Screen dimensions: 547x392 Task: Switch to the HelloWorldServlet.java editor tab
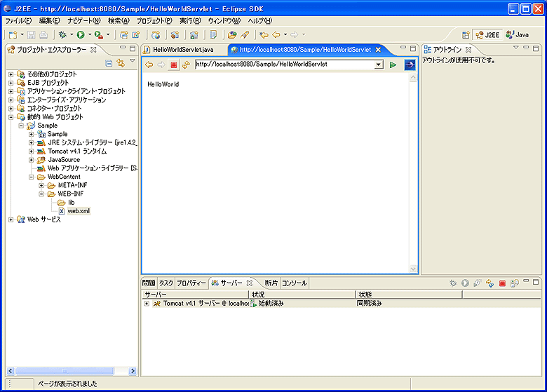[182, 50]
